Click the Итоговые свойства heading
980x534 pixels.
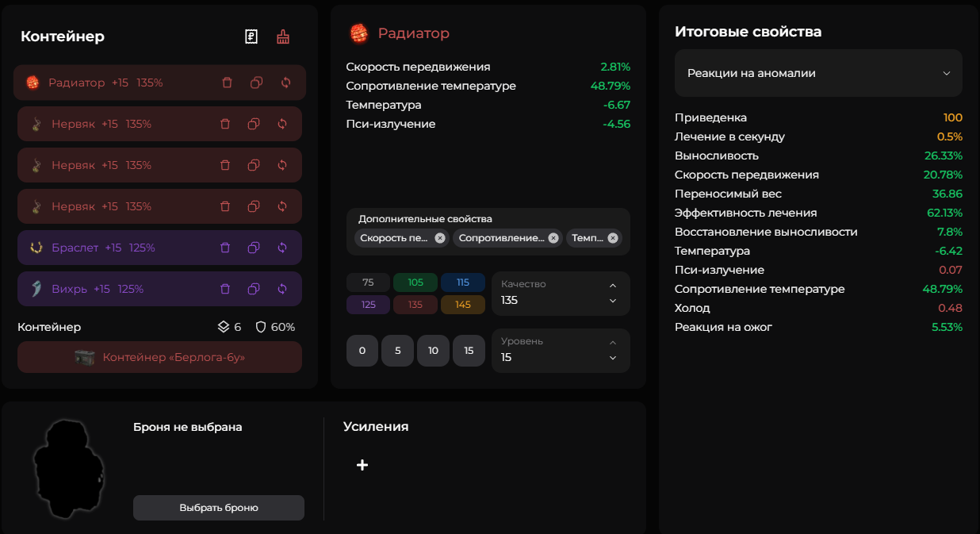[x=748, y=32]
